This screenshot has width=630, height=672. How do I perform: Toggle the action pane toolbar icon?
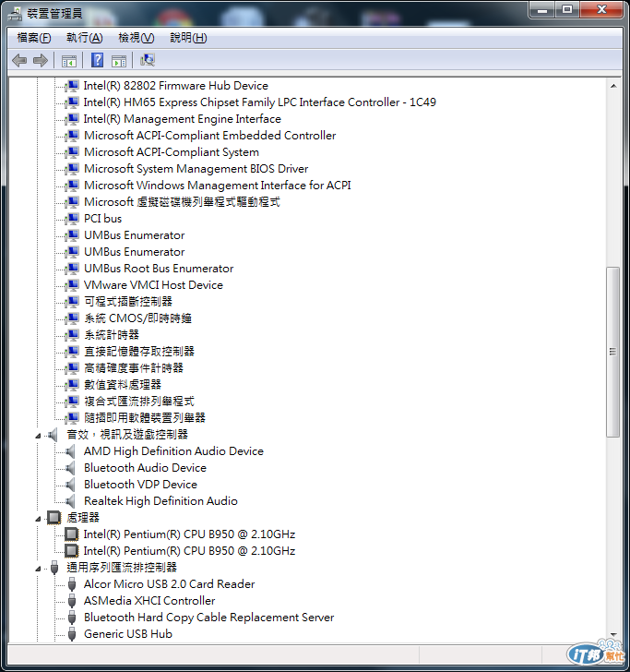pyautogui.click(x=119, y=61)
